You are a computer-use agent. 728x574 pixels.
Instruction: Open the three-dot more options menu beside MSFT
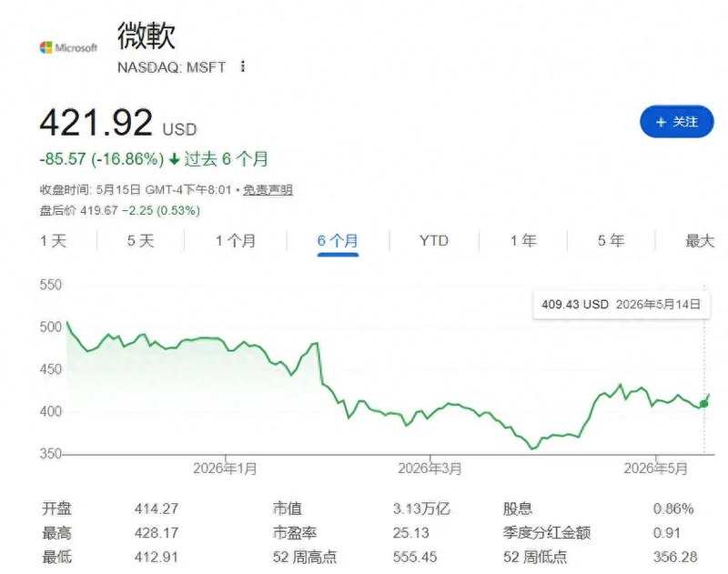[x=242, y=66]
